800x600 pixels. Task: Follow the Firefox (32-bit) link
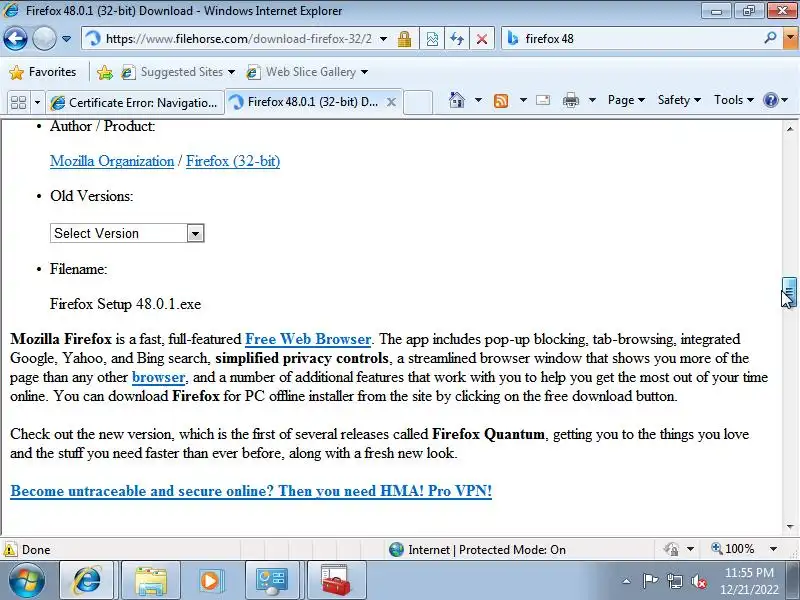233,161
